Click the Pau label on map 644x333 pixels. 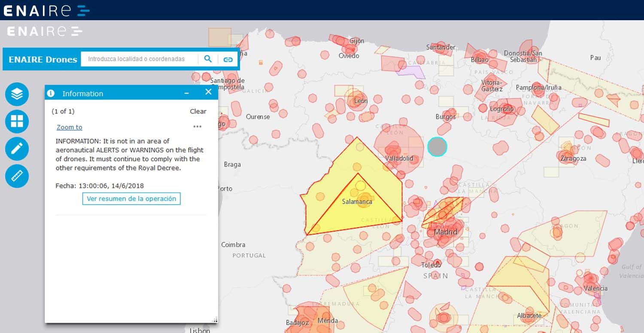[x=595, y=58]
